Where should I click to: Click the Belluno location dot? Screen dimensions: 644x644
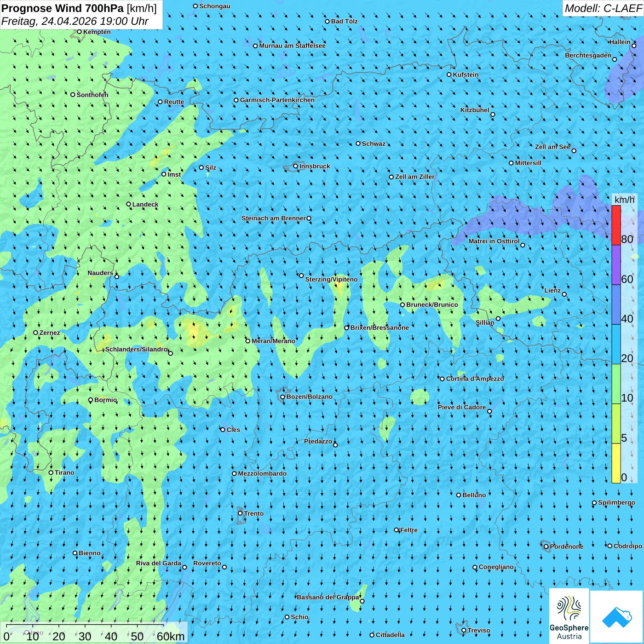tap(459, 495)
